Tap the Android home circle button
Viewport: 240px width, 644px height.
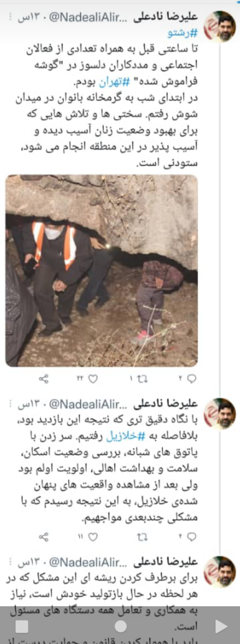click(x=121, y=626)
